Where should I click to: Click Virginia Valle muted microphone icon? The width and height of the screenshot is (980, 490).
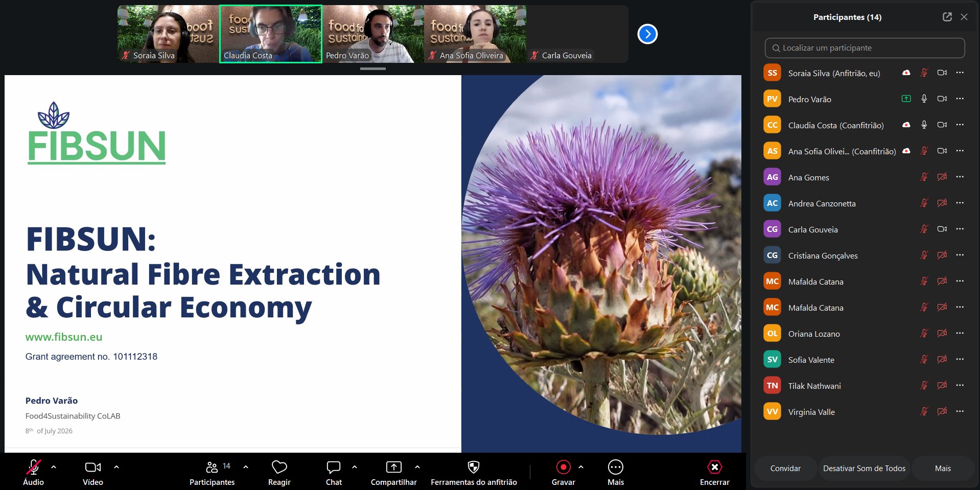924,412
